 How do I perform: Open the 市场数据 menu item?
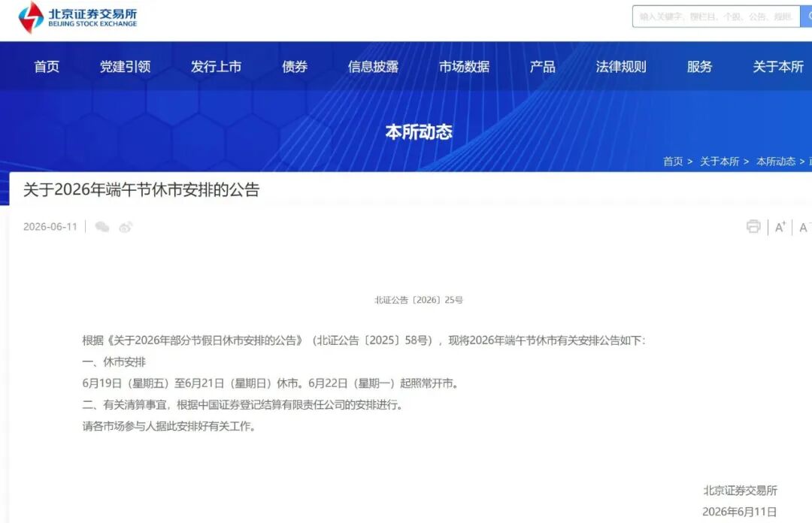click(x=464, y=67)
